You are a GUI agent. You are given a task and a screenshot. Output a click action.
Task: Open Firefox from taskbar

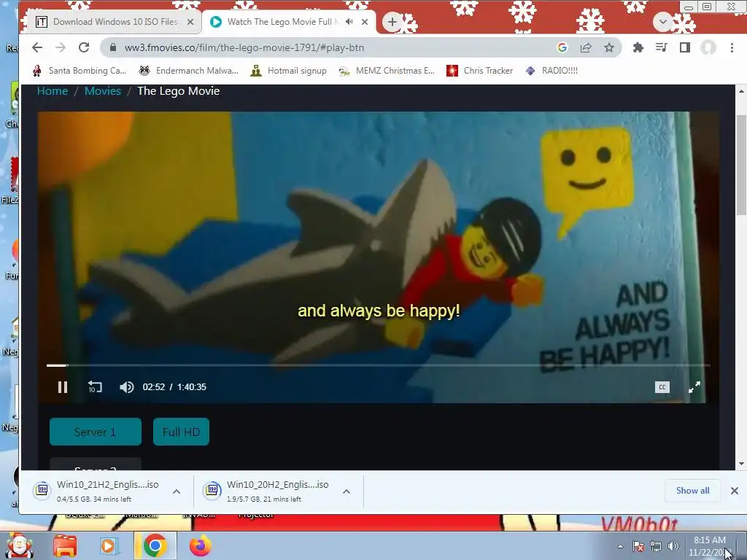200,546
